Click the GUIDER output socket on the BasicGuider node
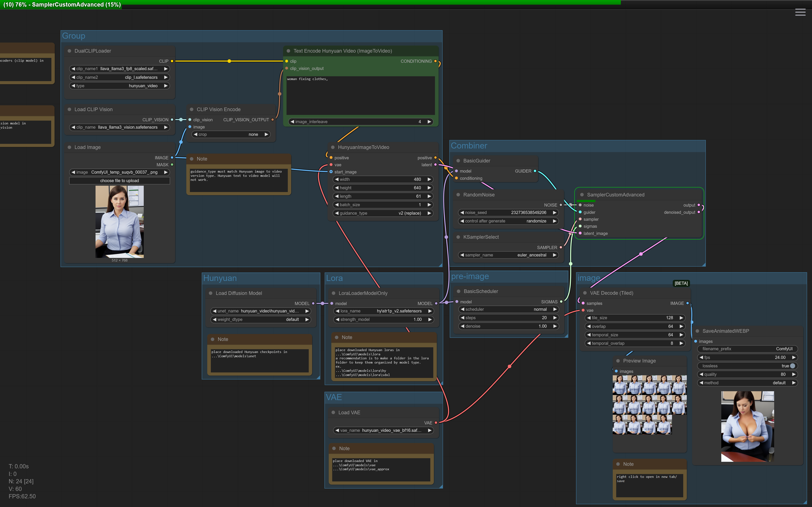The image size is (812, 507). click(535, 171)
